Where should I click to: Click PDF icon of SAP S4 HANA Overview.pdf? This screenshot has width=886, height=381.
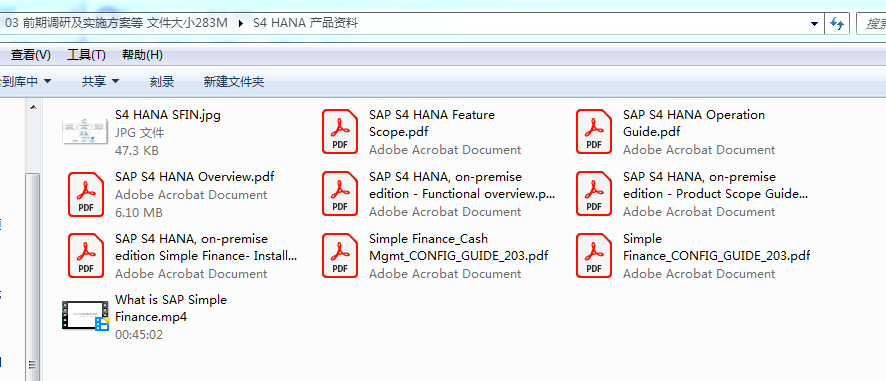point(86,194)
